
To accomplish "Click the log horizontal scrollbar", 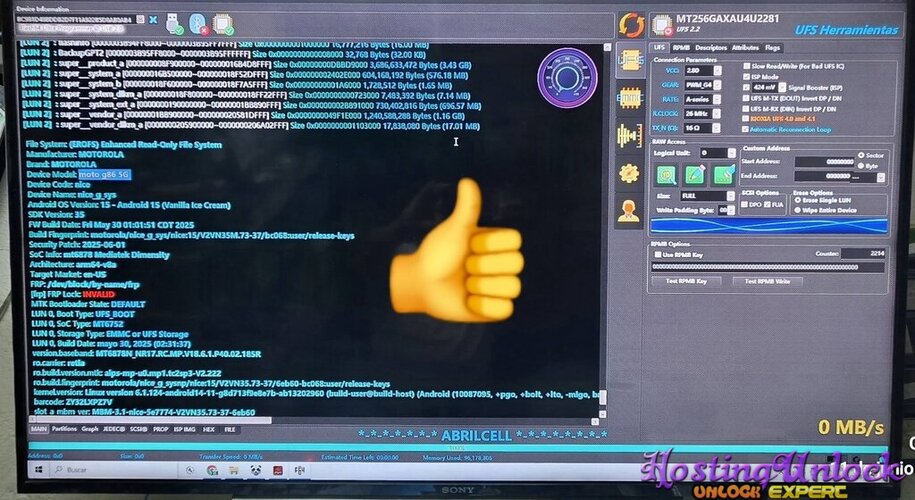I will pyautogui.click(x=151, y=419).
